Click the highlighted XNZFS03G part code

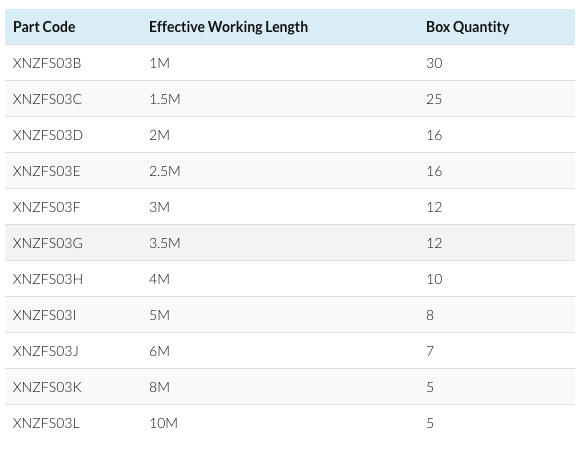(48, 243)
